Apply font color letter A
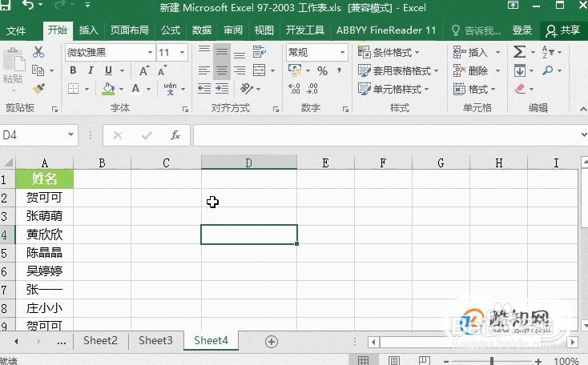The image size is (588, 365). pyautogui.click(x=135, y=89)
